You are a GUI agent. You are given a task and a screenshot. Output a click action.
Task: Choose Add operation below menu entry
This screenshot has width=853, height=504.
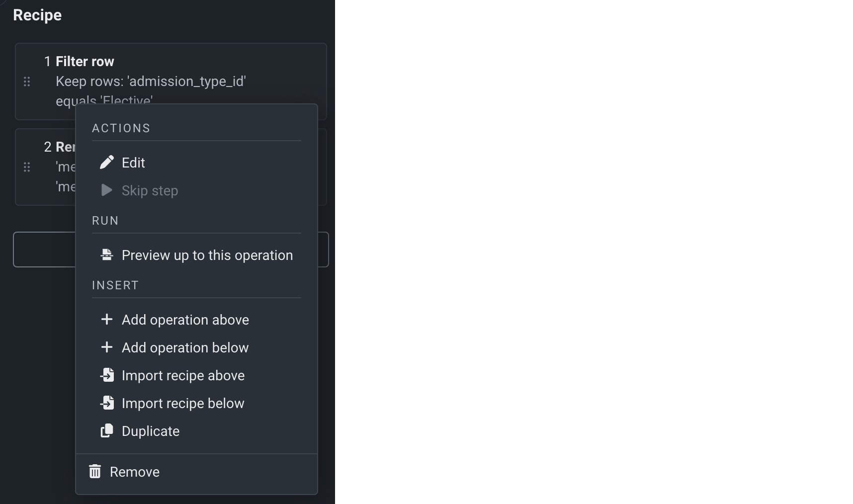pyautogui.click(x=185, y=348)
